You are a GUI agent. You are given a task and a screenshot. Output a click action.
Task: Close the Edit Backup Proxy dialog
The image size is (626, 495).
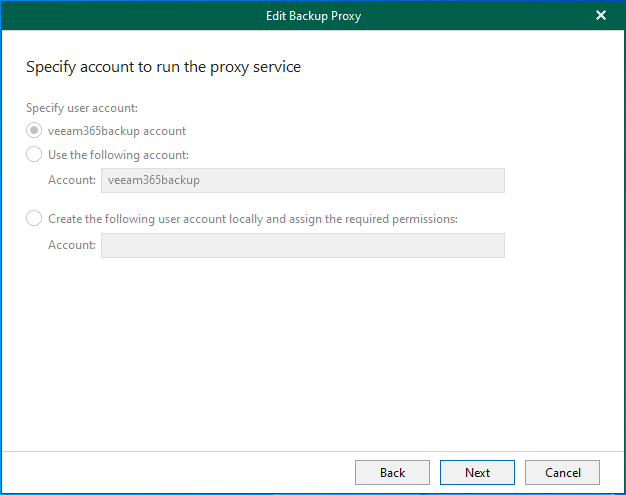pos(600,15)
